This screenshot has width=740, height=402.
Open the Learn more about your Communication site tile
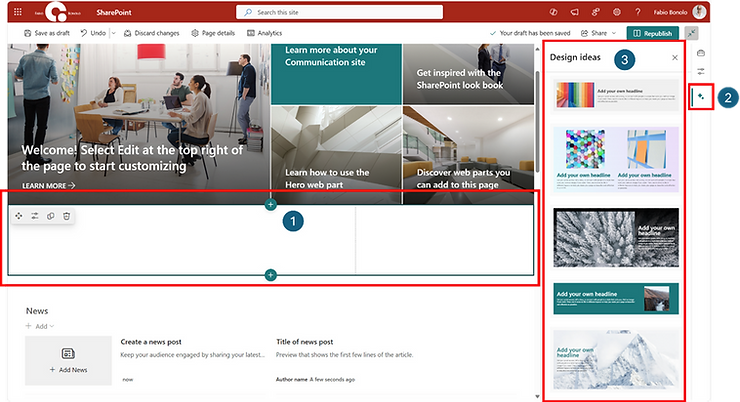coord(336,74)
